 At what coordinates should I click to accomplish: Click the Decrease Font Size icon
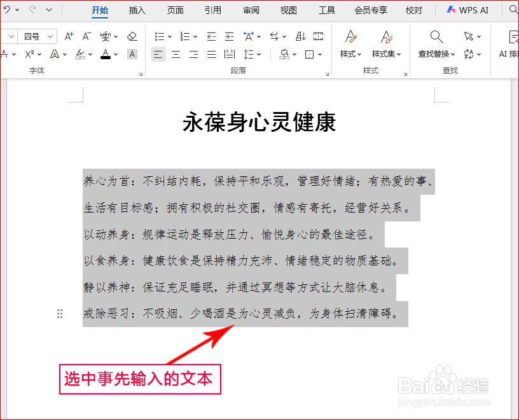86,36
